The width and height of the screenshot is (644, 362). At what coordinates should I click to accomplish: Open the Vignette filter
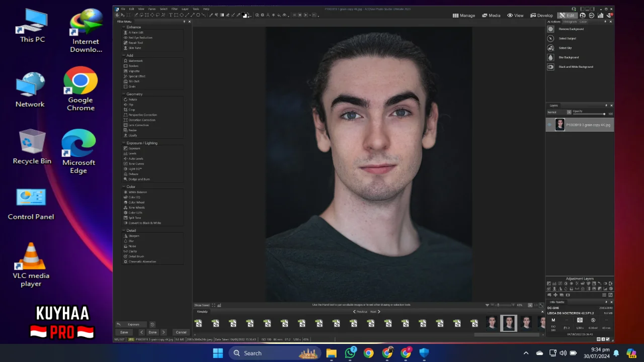[x=134, y=71]
